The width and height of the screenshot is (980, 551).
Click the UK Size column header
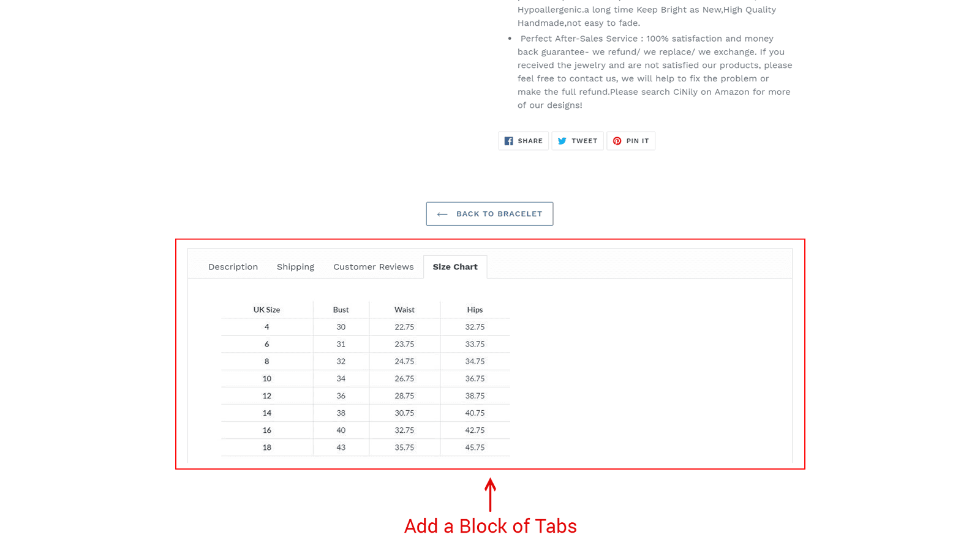pos(266,309)
